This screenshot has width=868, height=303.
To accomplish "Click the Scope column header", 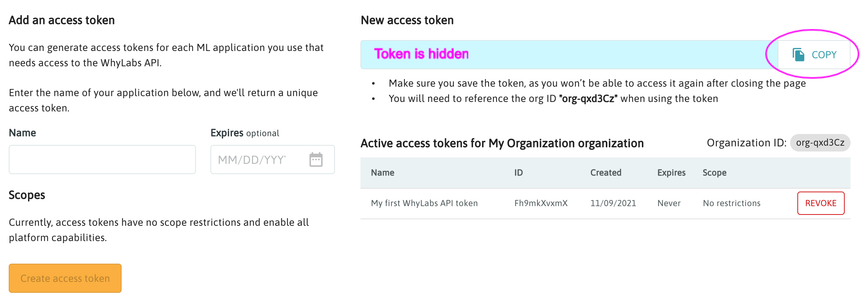I will tap(714, 172).
